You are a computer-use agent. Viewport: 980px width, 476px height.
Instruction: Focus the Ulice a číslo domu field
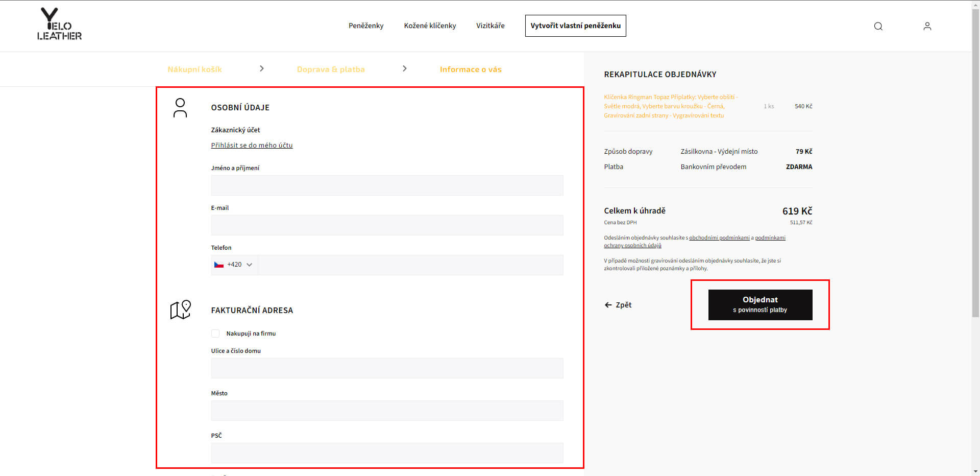pos(387,368)
